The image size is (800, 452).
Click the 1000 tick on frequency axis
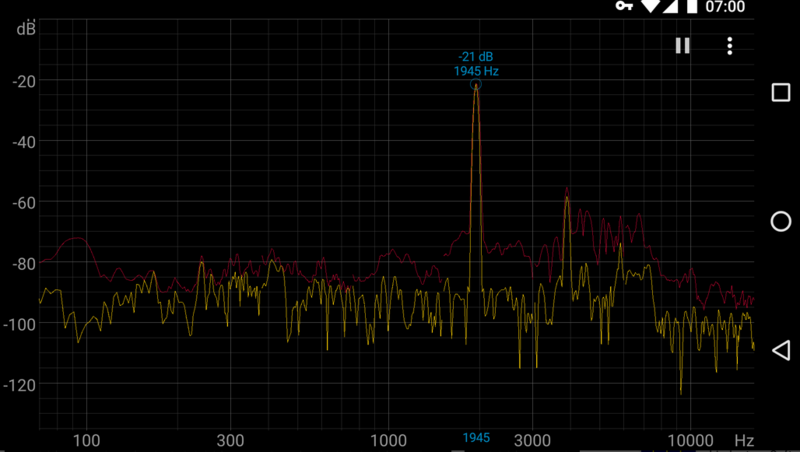click(x=389, y=440)
